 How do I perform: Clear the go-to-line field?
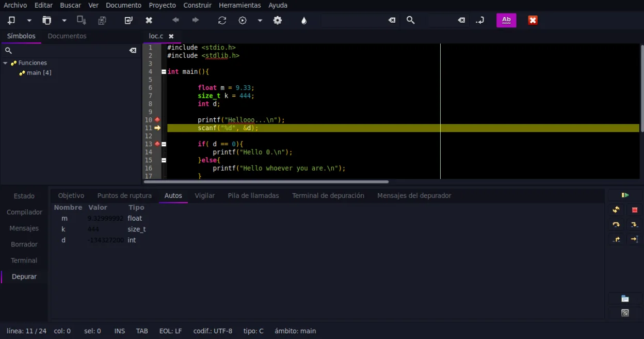point(461,20)
